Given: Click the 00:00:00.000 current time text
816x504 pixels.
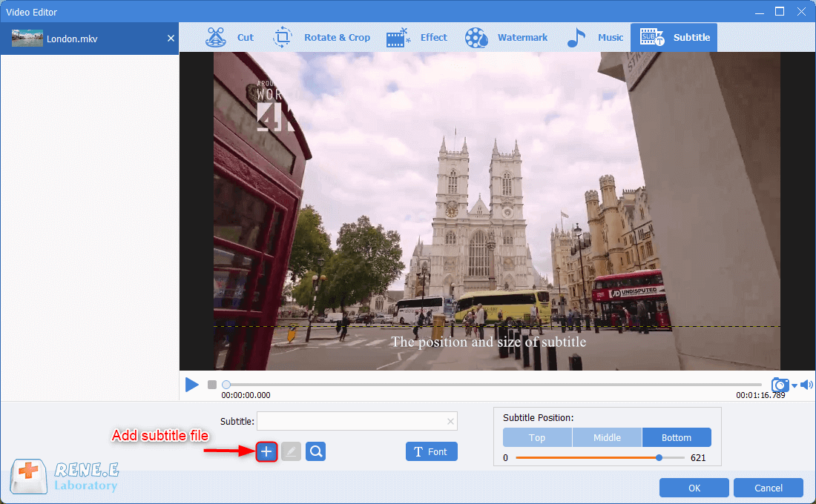Looking at the screenshot, I should [x=246, y=395].
